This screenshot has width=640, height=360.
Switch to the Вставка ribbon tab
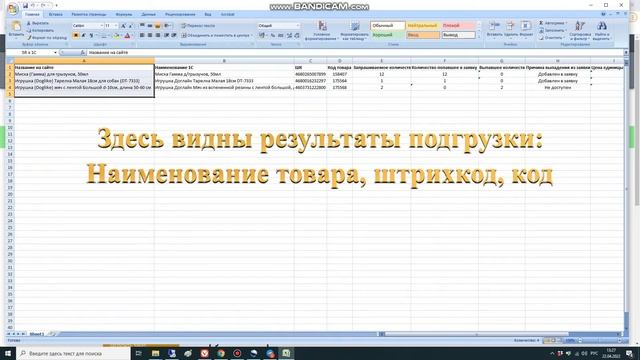tap(56, 14)
